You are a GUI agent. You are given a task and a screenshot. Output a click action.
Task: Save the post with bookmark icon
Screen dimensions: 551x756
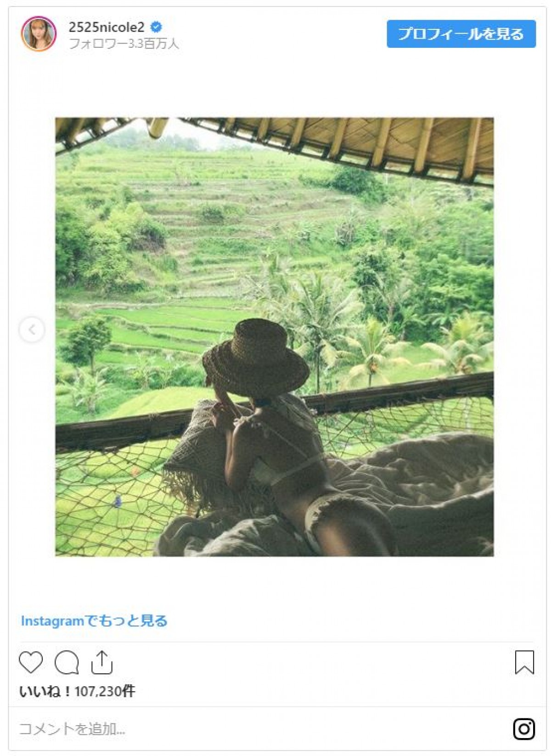pyautogui.click(x=524, y=662)
